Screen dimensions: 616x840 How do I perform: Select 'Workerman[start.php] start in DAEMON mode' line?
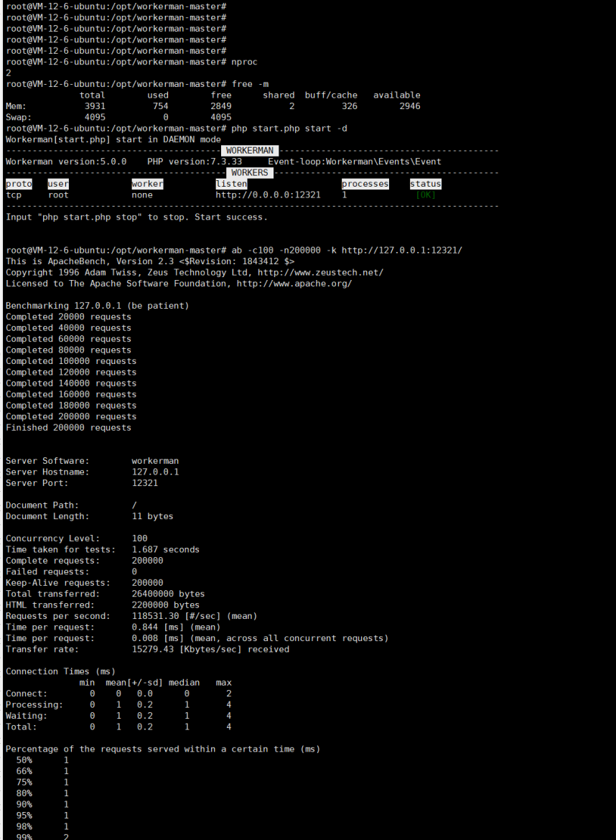pyautogui.click(x=113, y=139)
